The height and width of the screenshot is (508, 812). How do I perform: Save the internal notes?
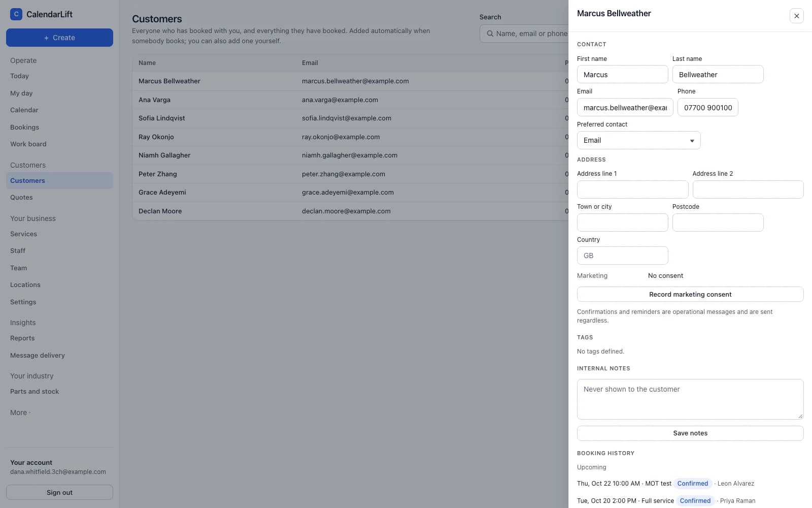click(x=690, y=433)
